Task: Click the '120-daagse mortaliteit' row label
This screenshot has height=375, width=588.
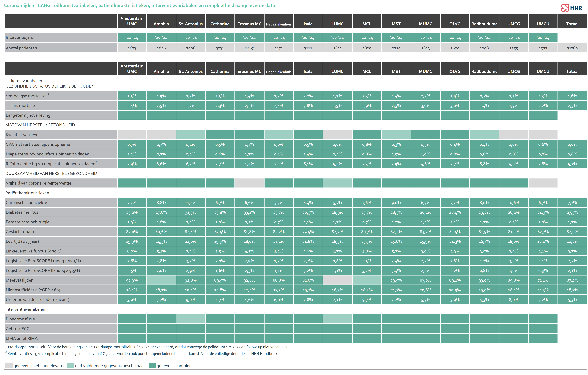Action: (x=27, y=96)
